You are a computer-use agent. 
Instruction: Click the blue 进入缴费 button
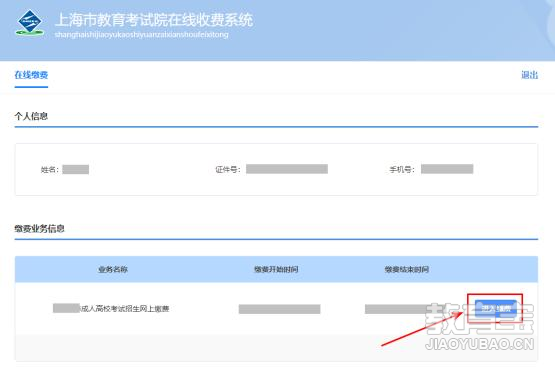point(496,308)
